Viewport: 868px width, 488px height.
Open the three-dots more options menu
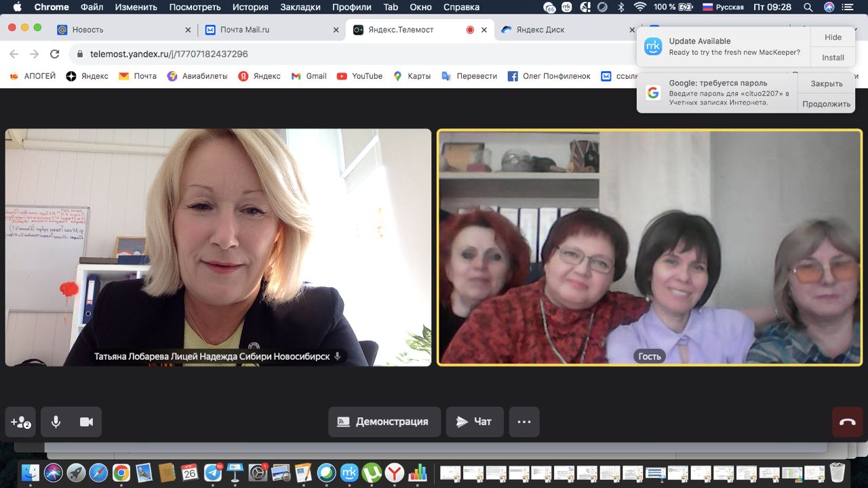(524, 421)
